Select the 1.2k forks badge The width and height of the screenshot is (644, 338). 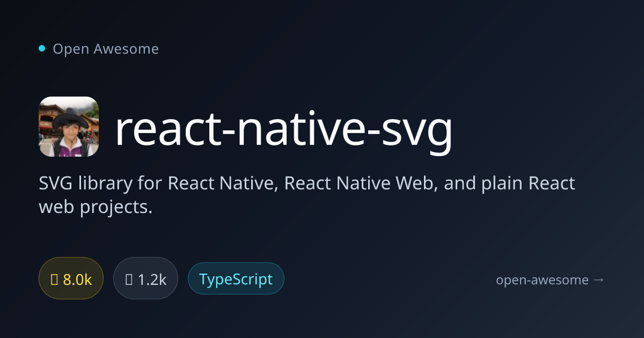pos(145,279)
